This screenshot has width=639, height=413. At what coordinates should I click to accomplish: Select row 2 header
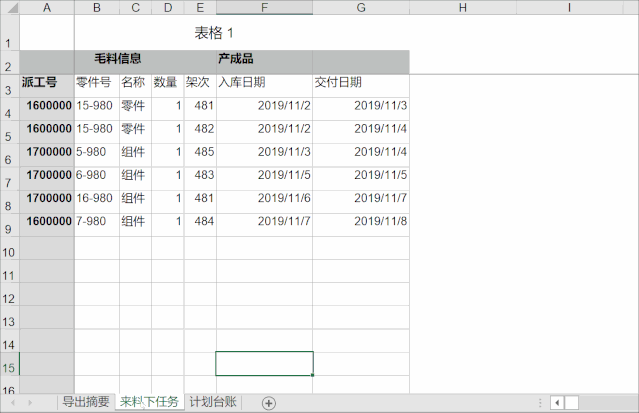click(x=10, y=62)
